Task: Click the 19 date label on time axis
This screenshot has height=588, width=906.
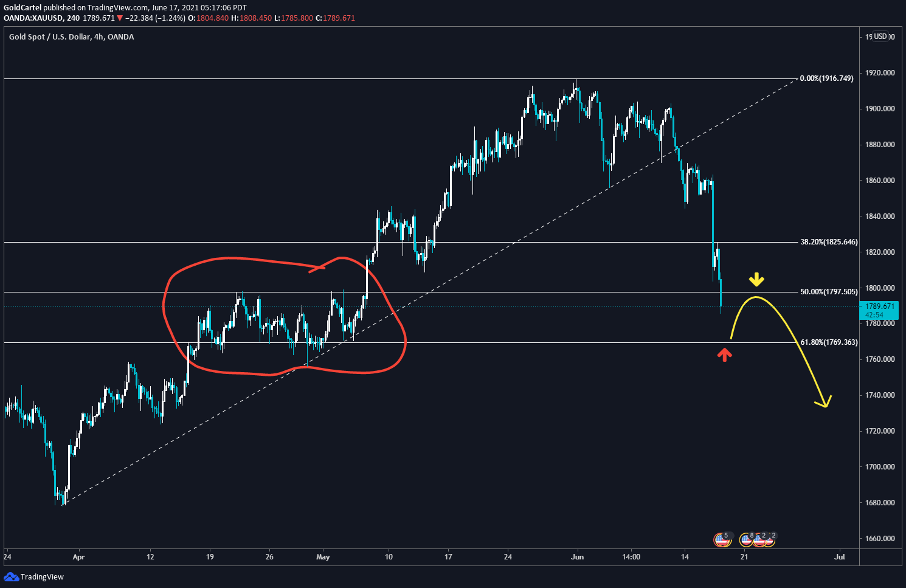Action: pos(210,557)
